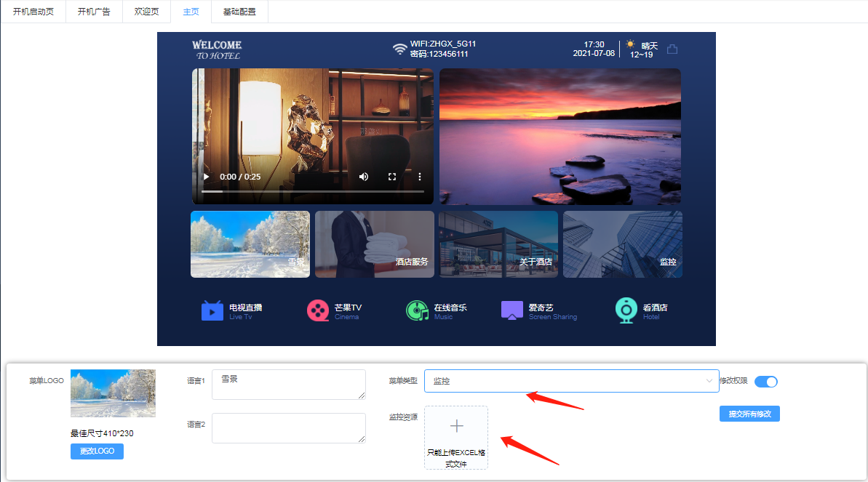Click the 监控资源 Excel upload box

(456, 437)
